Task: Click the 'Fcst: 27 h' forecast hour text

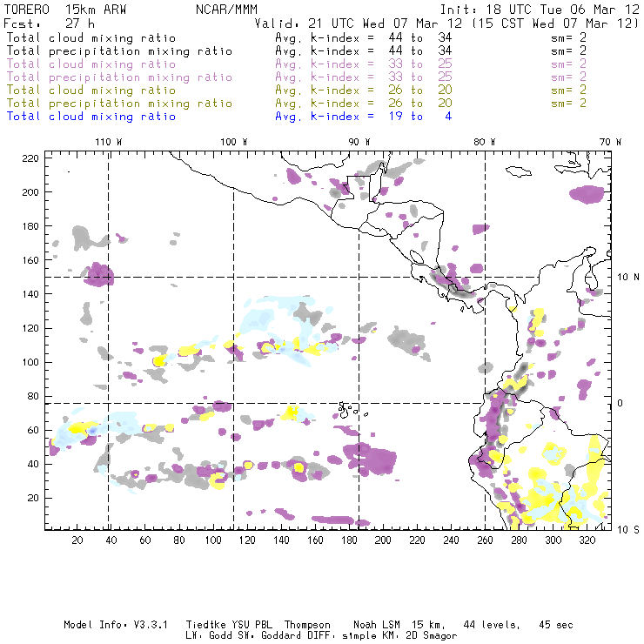Action: coord(50,23)
